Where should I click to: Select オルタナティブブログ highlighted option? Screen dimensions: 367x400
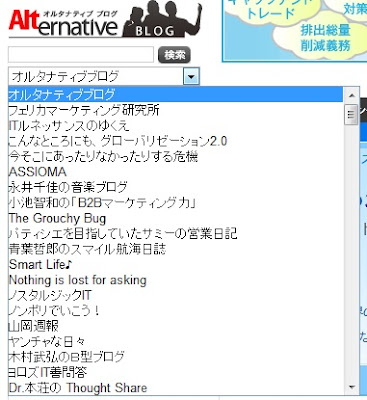(177, 95)
